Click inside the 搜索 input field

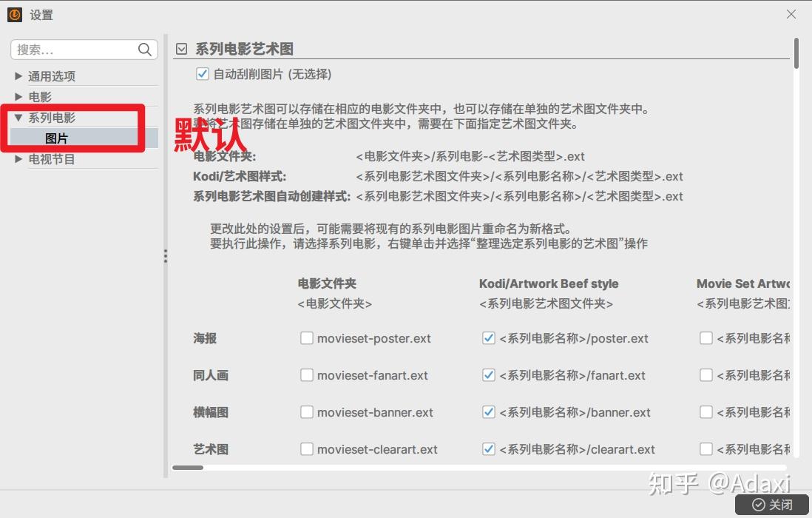(74, 50)
